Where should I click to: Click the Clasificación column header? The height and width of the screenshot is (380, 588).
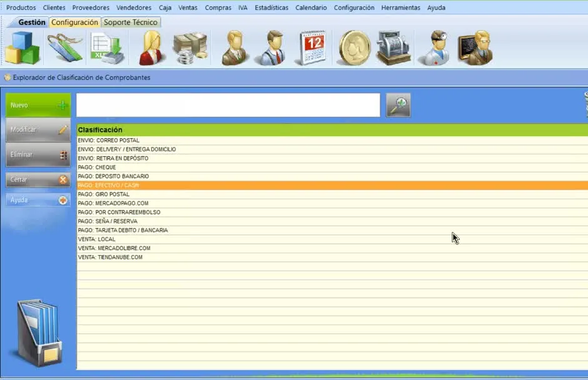pyautogui.click(x=332, y=130)
